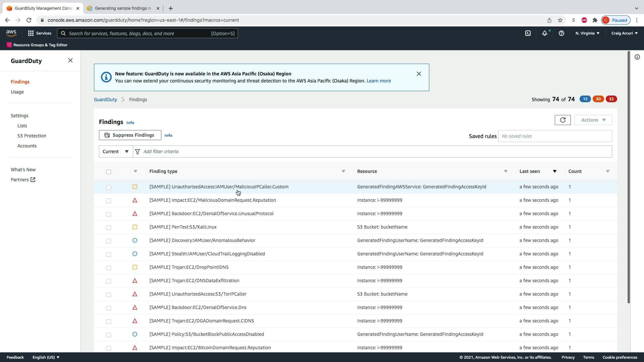This screenshot has width=644, height=362.
Task: Tick checkbox for Trojan:EC2/DNSDataExfiltration finding
Action: 108,281
